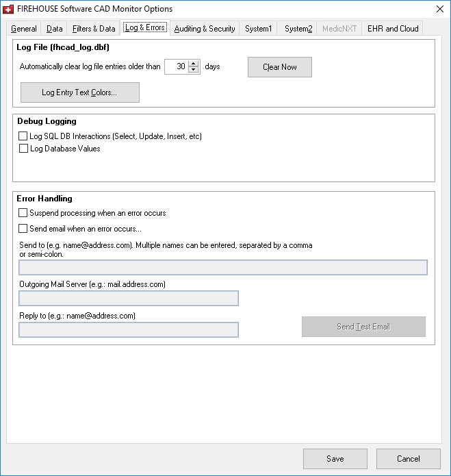This screenshot has width=451, height=476.
Task: Check Suspend processing when an error occurs
Action: (23, 213)
